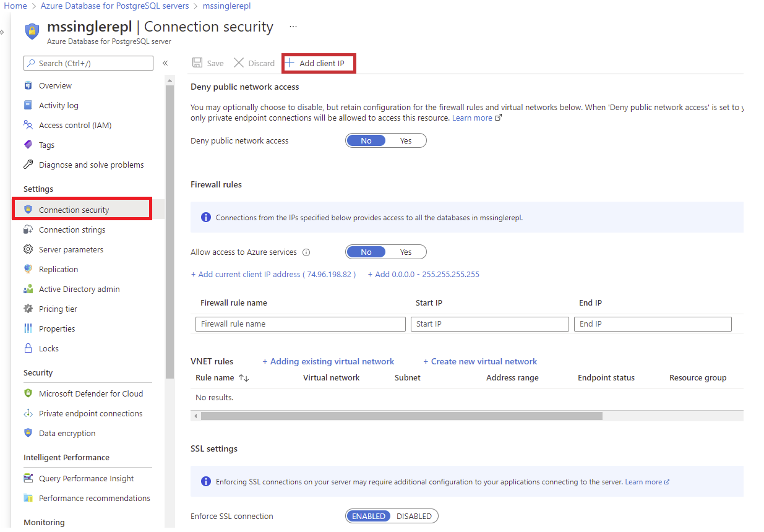Click the Save toolbar button

(x=208, y=63)
